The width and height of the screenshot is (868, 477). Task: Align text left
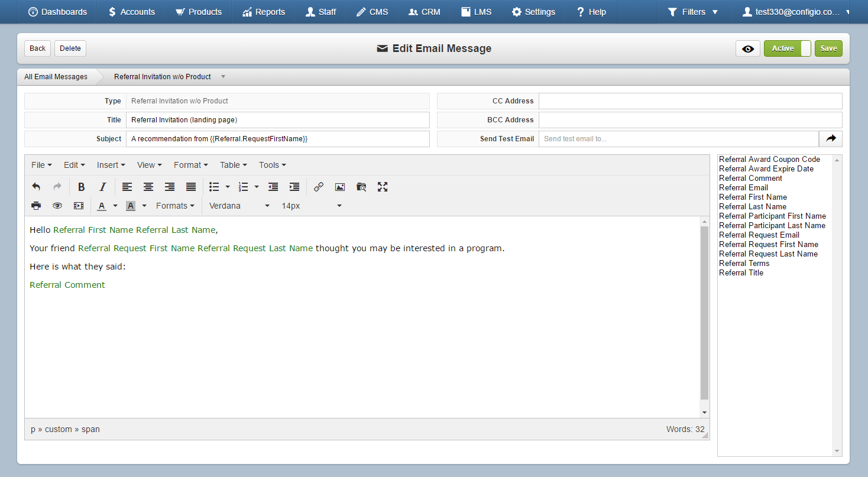point(127,187)
